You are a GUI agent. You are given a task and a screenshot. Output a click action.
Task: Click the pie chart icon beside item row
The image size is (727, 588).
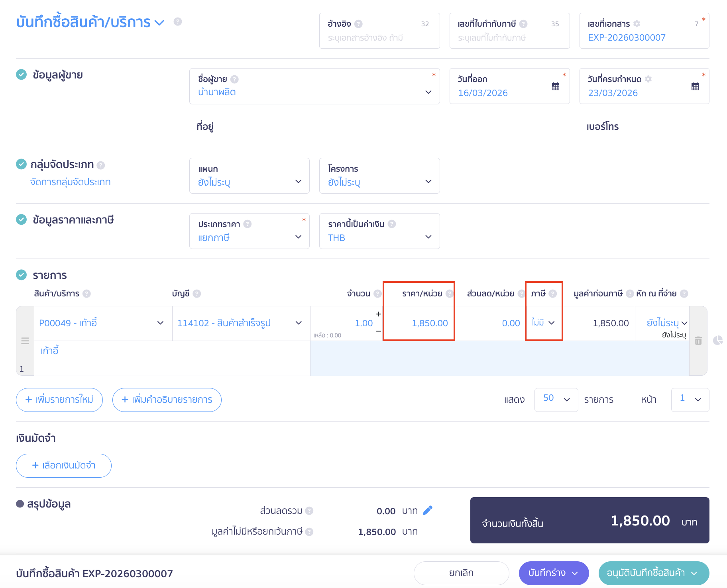click(x=717, y=340)
